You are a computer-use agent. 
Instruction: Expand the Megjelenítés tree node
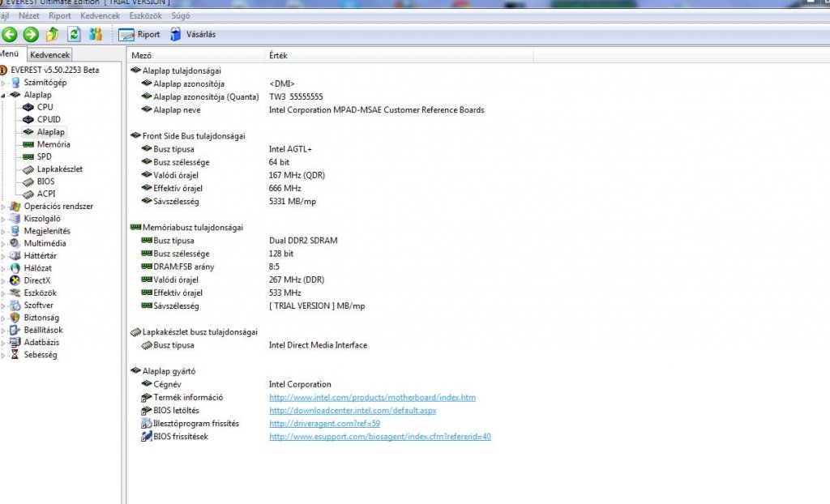(x=3, y=232)
